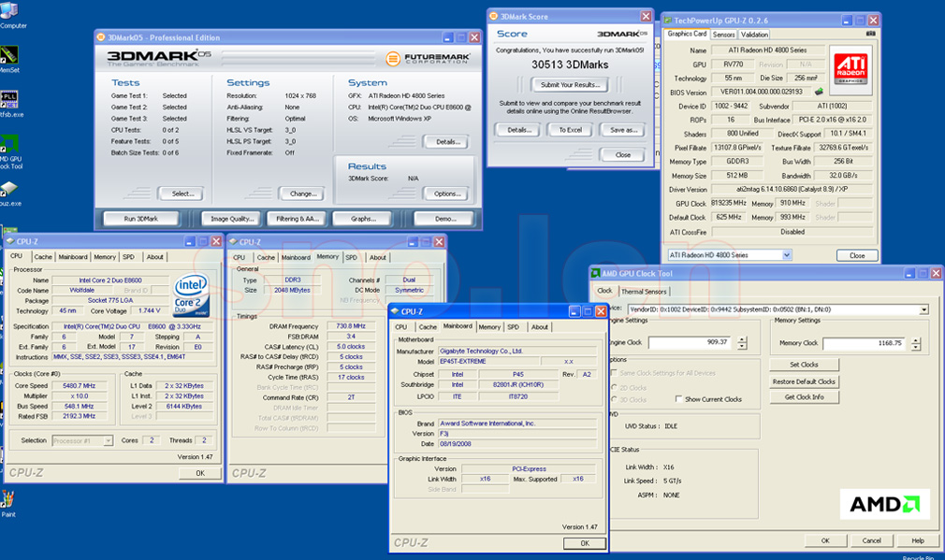The image size is (945, 560).
Task: Open the SPD tab in the Mainboard CPU-Z window
Action: pos(513,327)
